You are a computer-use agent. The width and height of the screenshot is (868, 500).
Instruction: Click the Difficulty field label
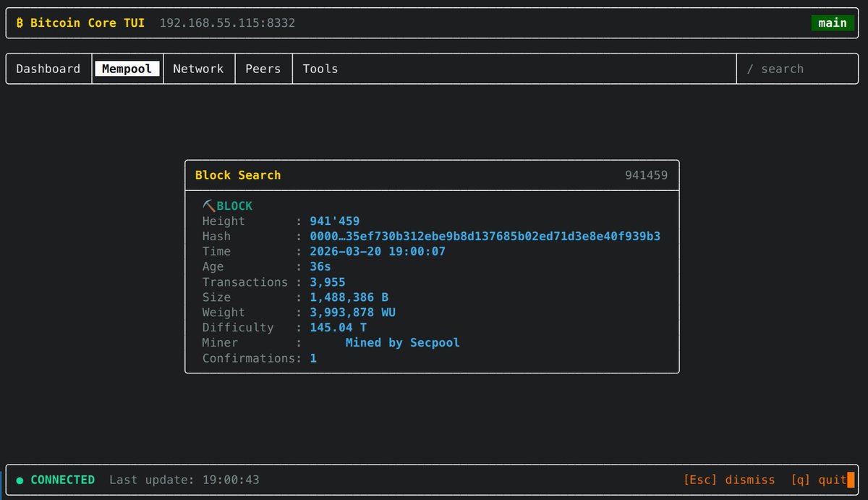pos(238,328)
